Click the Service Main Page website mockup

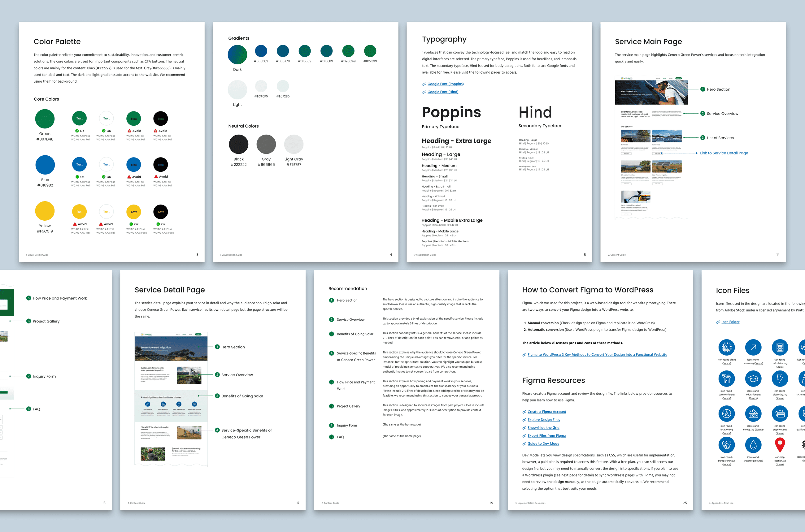tap(651, 148)
